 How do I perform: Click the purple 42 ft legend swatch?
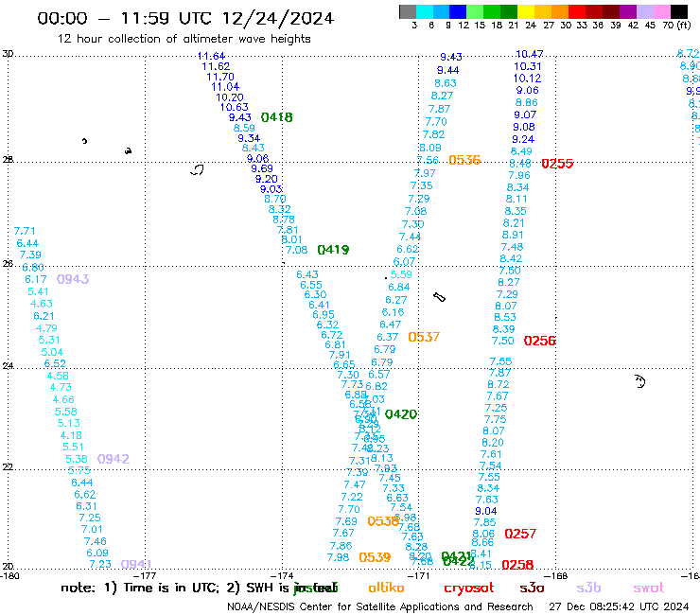(628, 11)
